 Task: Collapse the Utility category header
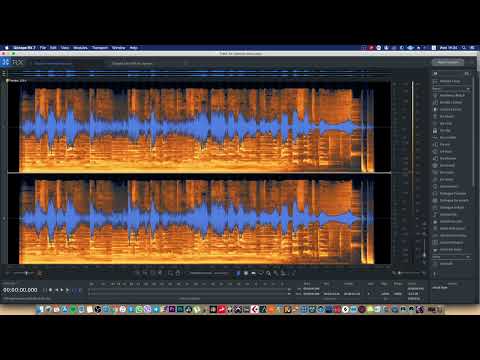pos(452,257)
